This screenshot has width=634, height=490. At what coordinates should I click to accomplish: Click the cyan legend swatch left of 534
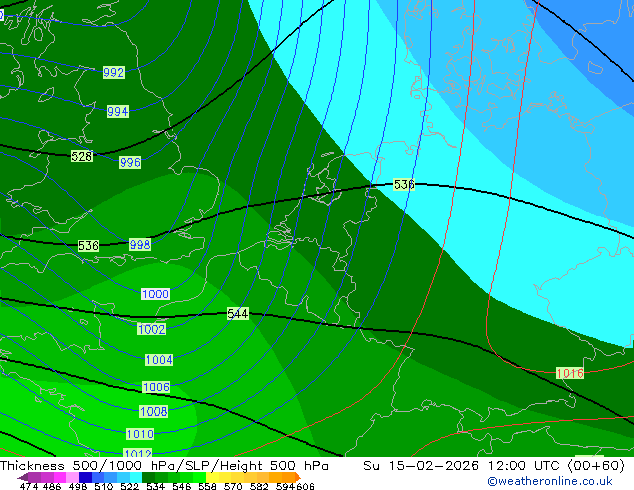click(136, 477)
